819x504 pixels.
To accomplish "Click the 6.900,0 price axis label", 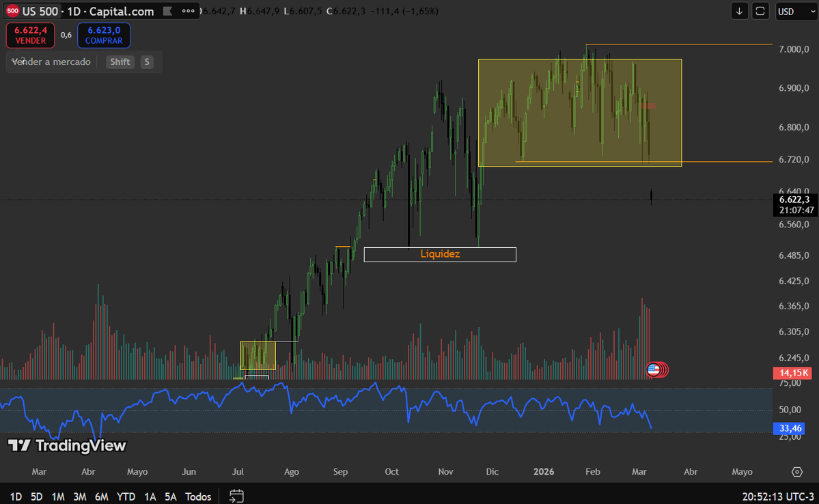I will (794, 87).
